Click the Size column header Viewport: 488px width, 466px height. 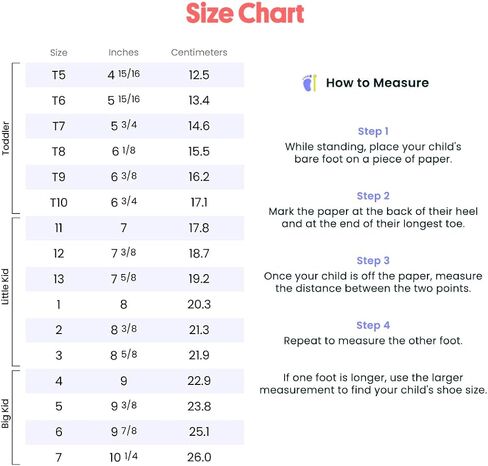pyautogui.click(x=59, y=52)
